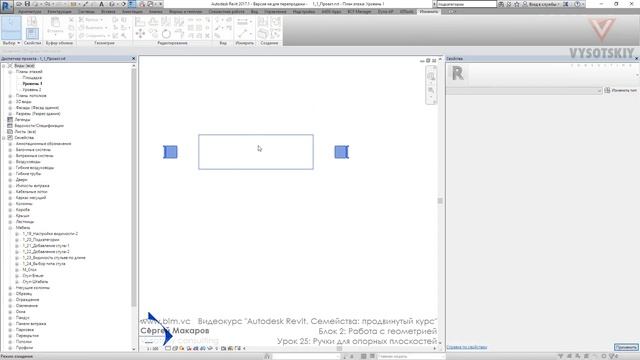
Task: Select the Align tool in Редактирование panel
Action: coord(140,21)
